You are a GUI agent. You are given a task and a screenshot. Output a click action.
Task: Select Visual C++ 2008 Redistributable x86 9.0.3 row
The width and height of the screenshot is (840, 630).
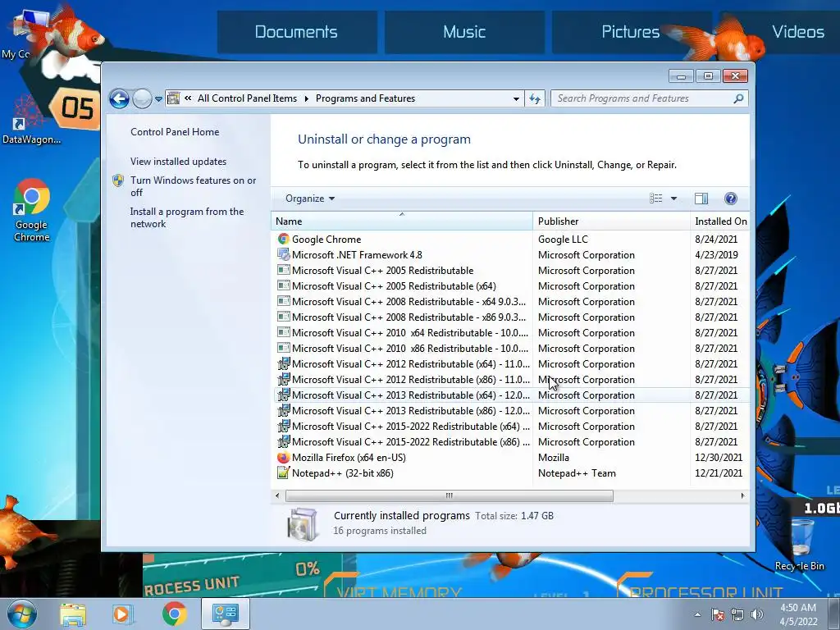coord(512,317)
